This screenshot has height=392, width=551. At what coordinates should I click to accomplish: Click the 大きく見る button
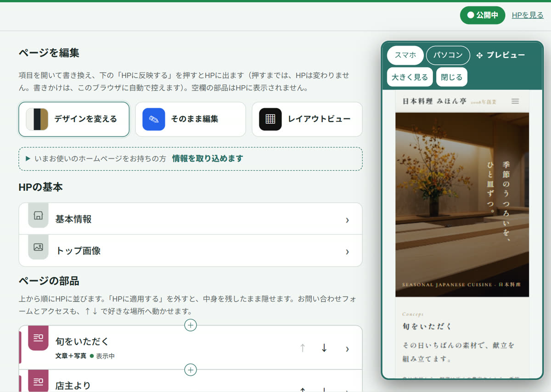410,77
